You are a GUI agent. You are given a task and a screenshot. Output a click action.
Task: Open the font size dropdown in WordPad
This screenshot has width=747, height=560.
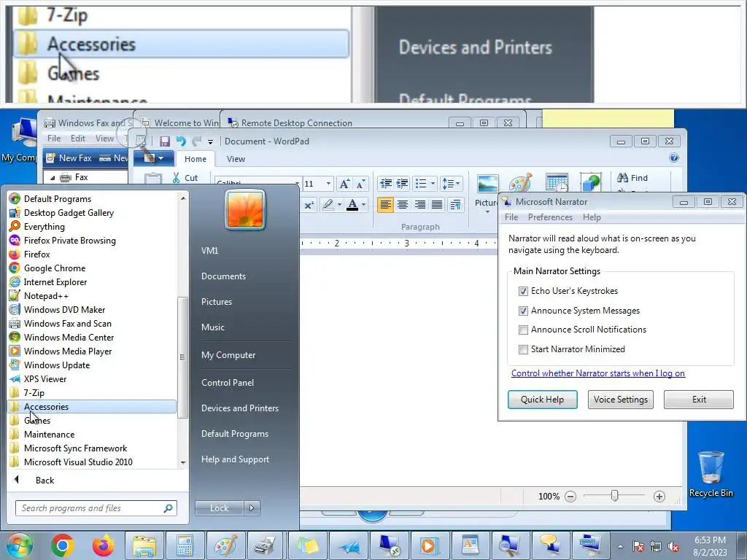click(328, 184)
